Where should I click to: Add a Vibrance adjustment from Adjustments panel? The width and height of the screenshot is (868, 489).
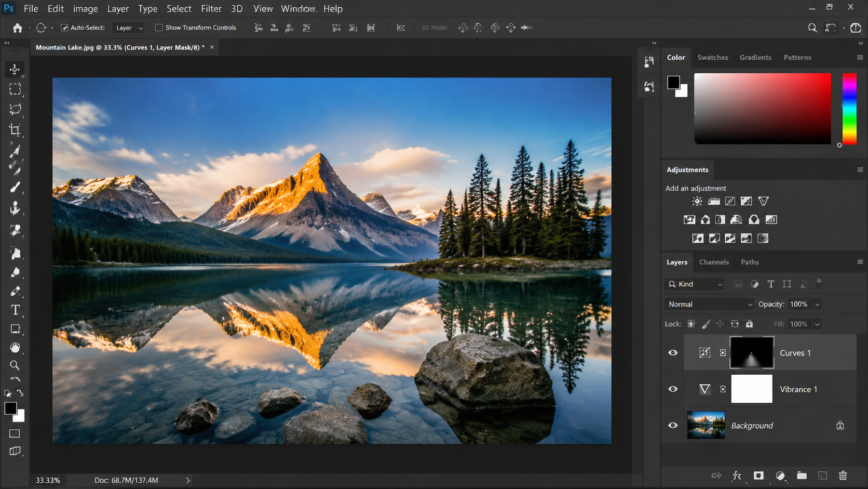tap(763, 201)
